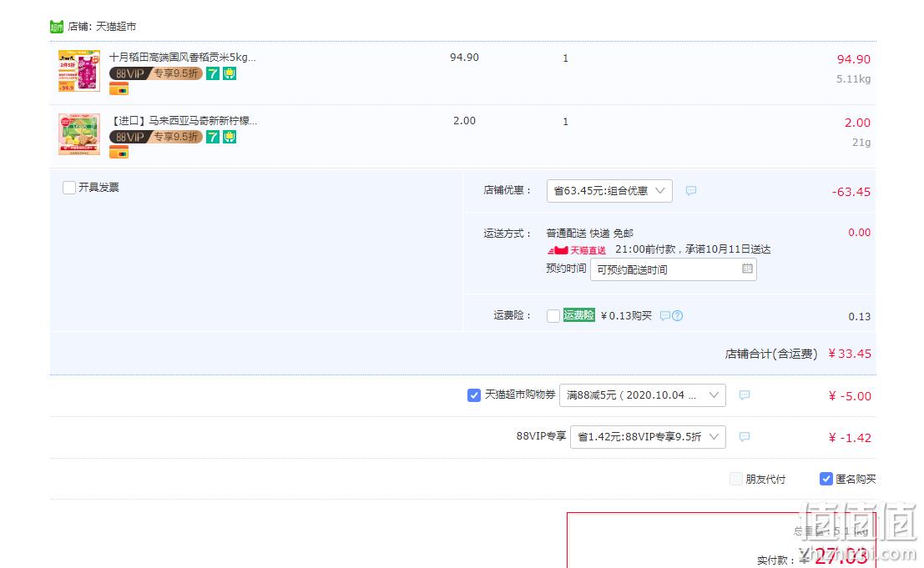Viewport: 924px width, 568px height.
Task: Open the calendar icon in delivery time field
Action: (x=746, y=269)
